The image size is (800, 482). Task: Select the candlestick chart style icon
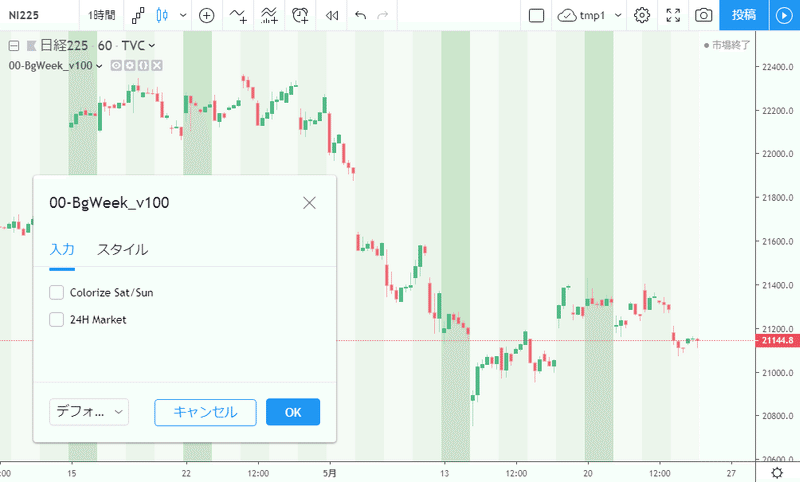coord(162,15)
